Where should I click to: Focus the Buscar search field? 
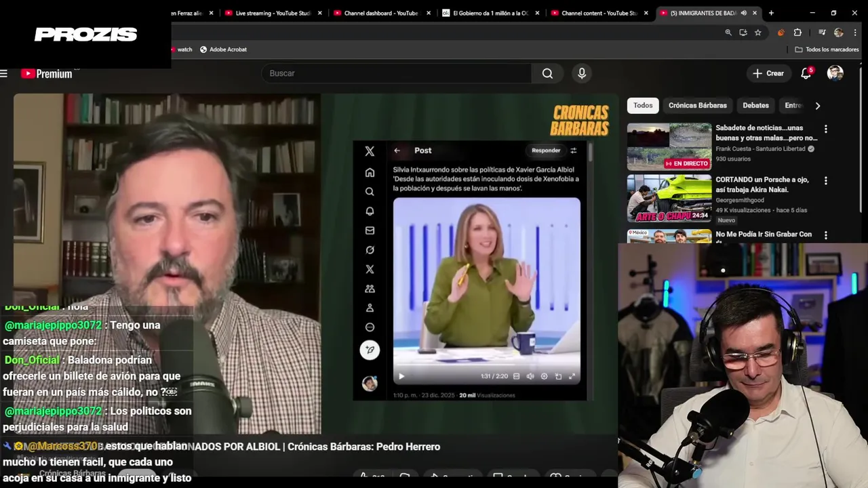(x=397, y=73)
